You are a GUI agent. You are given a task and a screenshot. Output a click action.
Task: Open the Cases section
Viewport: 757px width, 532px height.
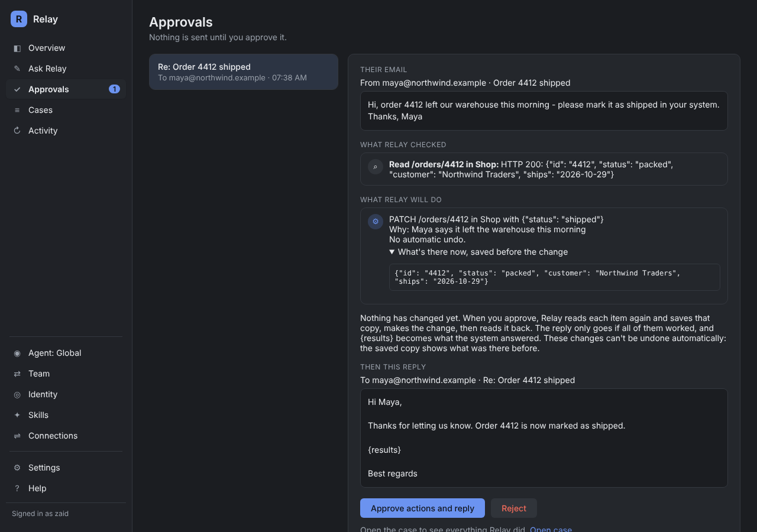66,110
